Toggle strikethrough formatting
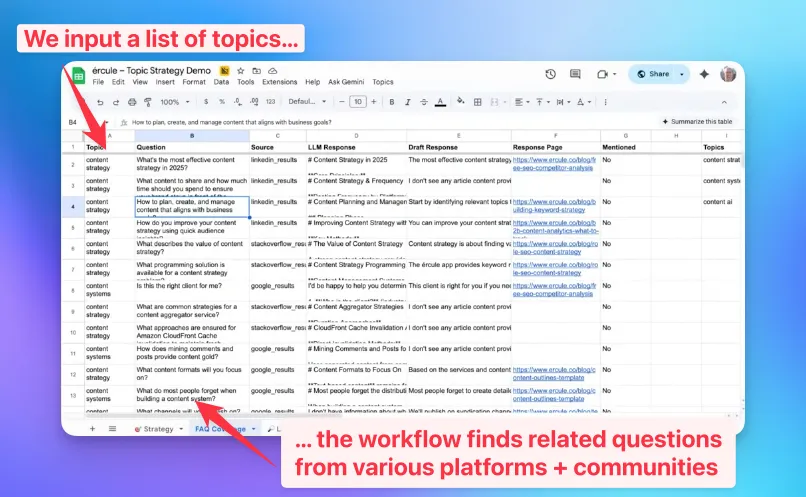This screenshot has width=806, height=497. tap(423, 102)
